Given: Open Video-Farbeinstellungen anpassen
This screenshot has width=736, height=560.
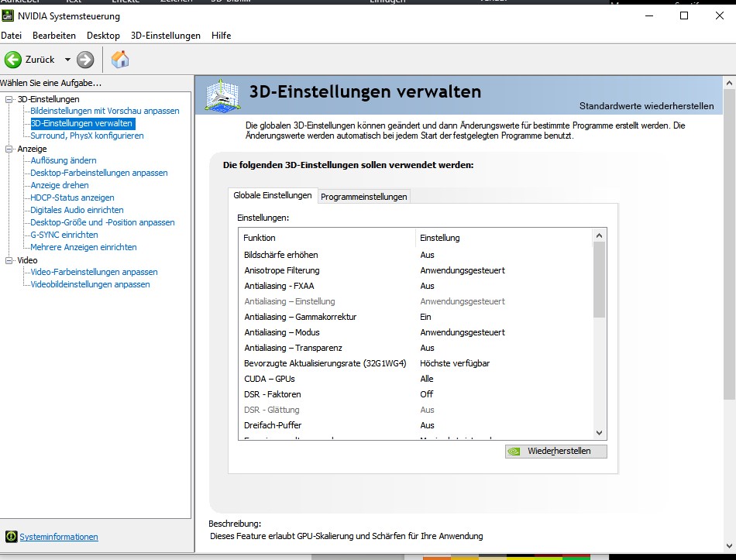Looking at the screenshot, I should [x=94, y=272].
